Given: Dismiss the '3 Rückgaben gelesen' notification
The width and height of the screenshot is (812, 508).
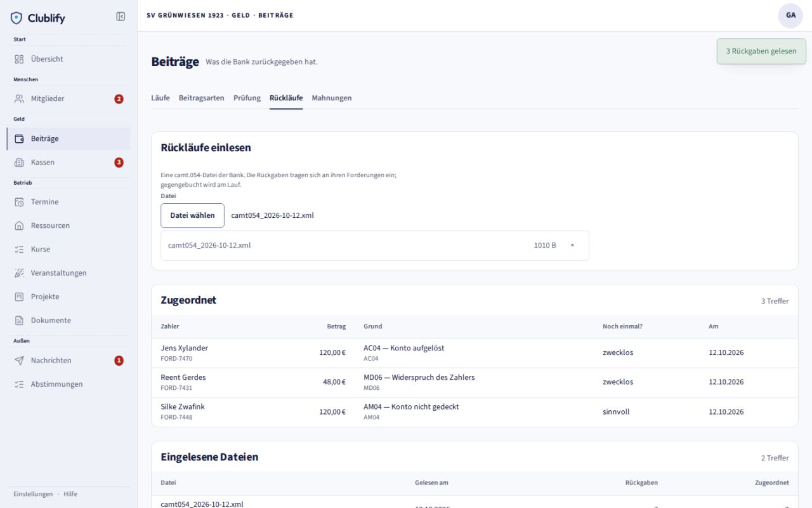Looking at the screenshot, I should click(761, 51).
